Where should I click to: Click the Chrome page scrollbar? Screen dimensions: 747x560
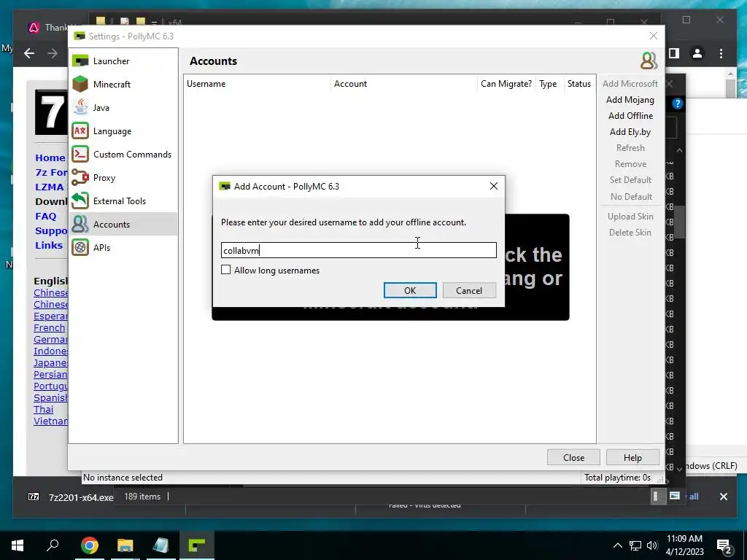click(731, 87)
